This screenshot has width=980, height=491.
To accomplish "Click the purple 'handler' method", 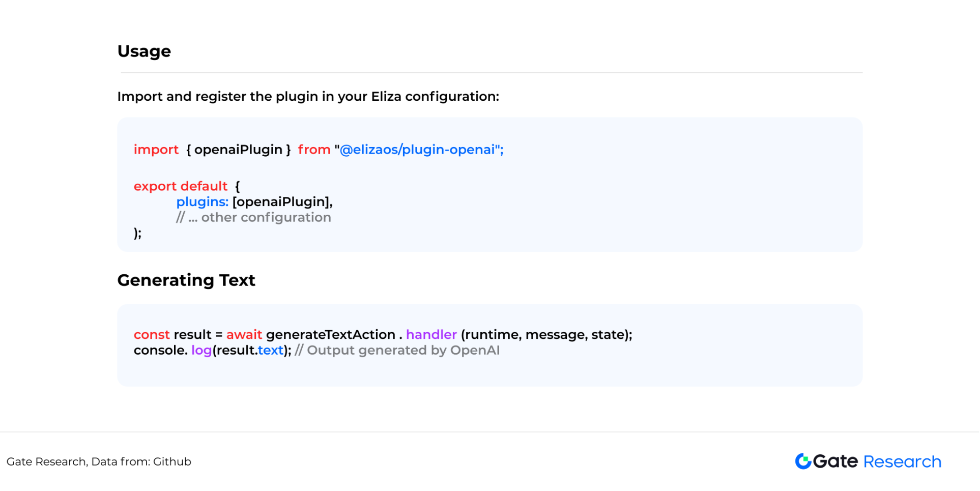I will click(431, 335).
